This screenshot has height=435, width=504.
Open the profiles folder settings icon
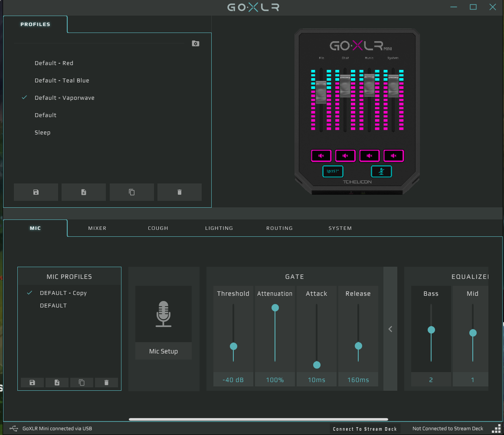196,43
